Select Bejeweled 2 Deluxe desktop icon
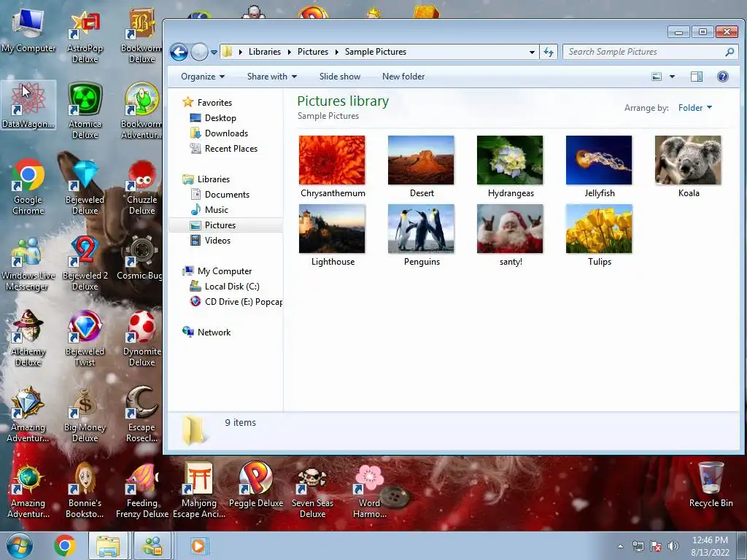This screenshot has width=747, height=560. [x=85, y=262]
